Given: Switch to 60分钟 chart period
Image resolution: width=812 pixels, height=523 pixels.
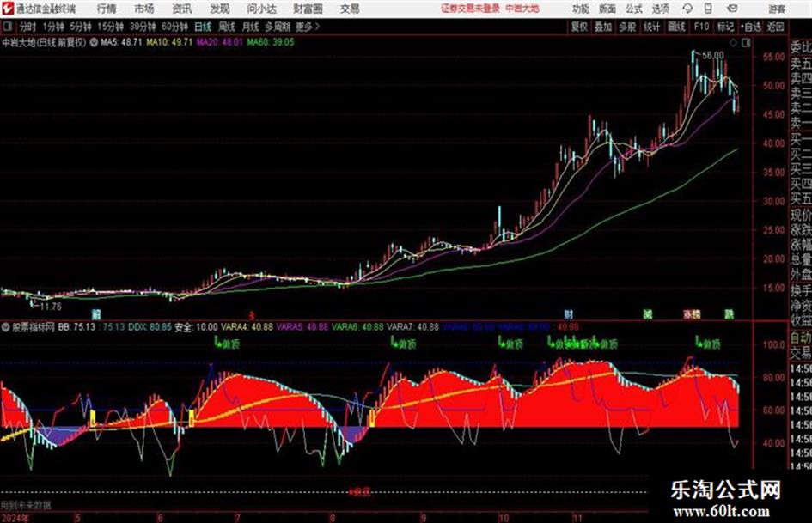Looking at the screenshot, I should click(174, 27).
